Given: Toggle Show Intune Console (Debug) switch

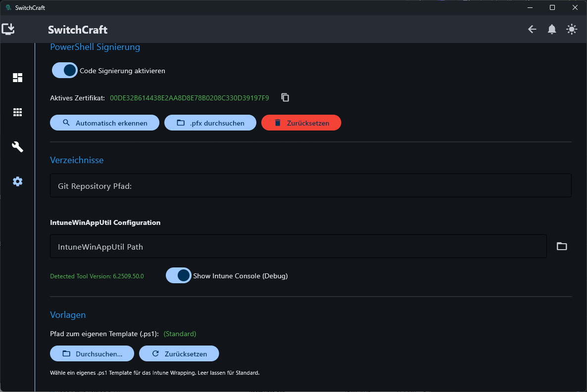Looking at the screenshot, I should click(x=179, y=276).
